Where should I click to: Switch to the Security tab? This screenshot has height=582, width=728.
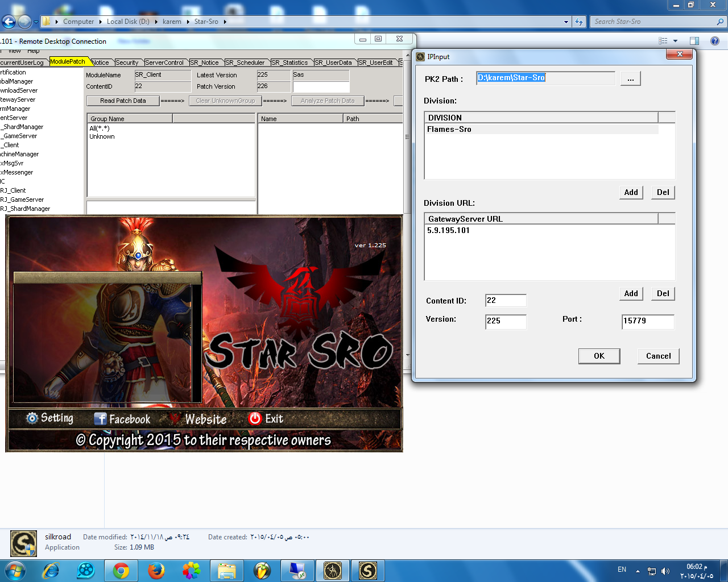[127, 63]
